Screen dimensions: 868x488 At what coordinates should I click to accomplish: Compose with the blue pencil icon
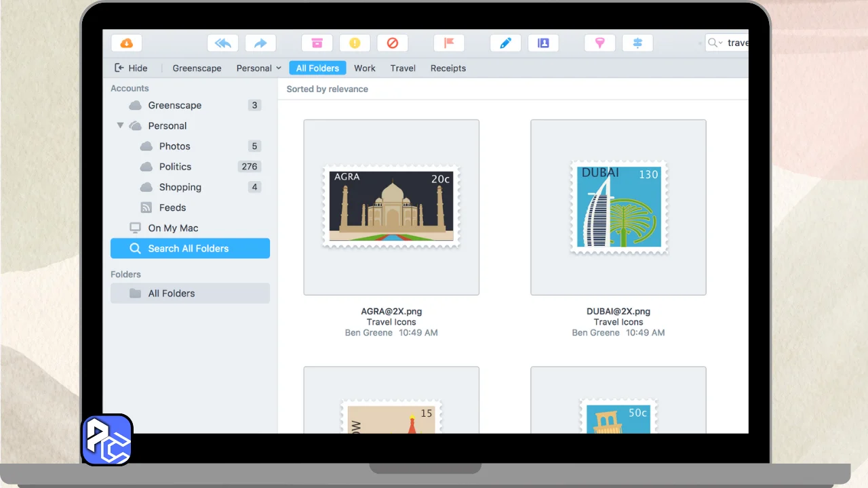[x=505, y=43]
